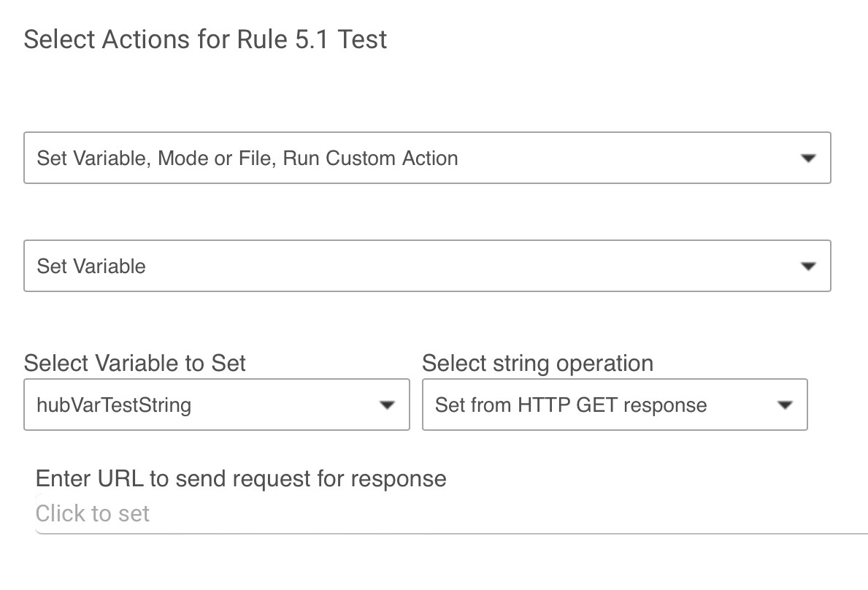868x590 pixels.
Task: Click the Select string operation label
Action: click(537, 363)
